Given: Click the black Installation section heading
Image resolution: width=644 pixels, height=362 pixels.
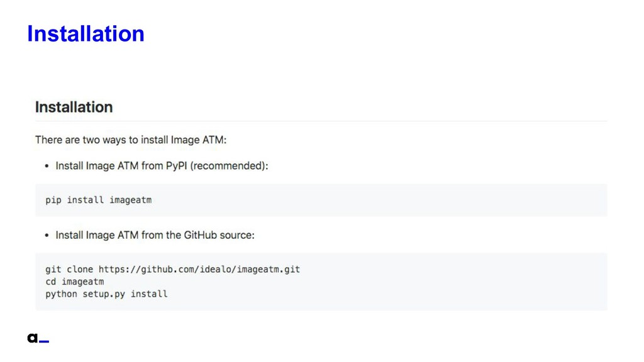Looking at the screenshot, I should (x=74, y=107).
